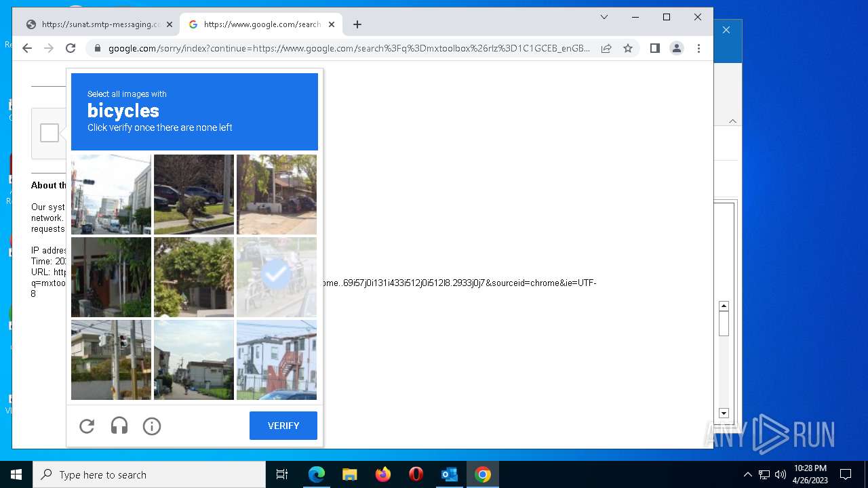Open the notification center icon

point(846,474)
